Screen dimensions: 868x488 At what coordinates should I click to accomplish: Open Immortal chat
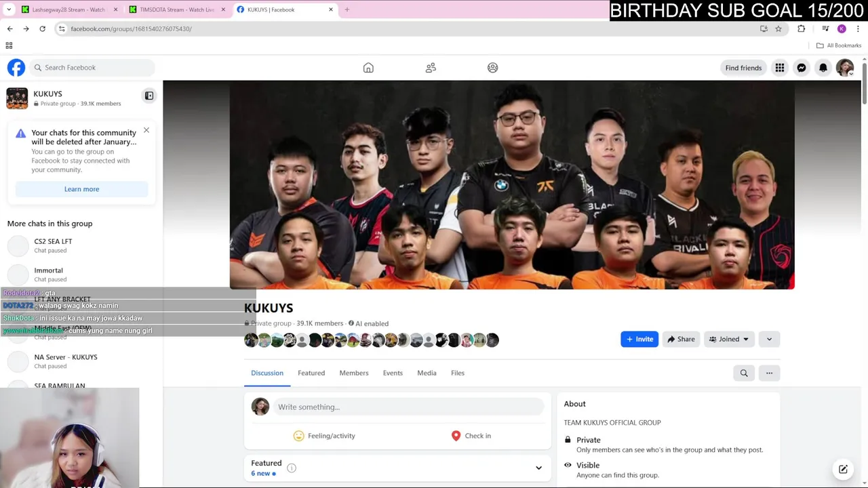tap(81, 274)
